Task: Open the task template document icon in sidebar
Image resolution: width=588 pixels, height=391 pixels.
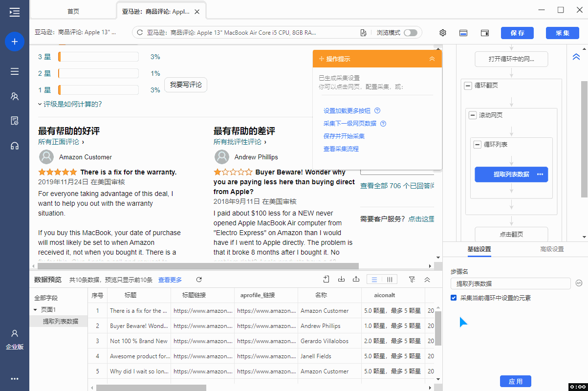Action: pyautogui.click(x=15, y=121)
